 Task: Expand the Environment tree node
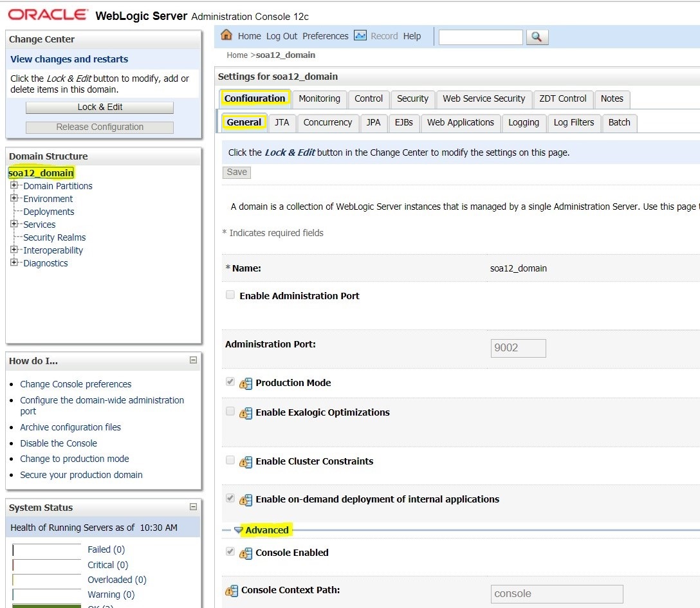14,199
